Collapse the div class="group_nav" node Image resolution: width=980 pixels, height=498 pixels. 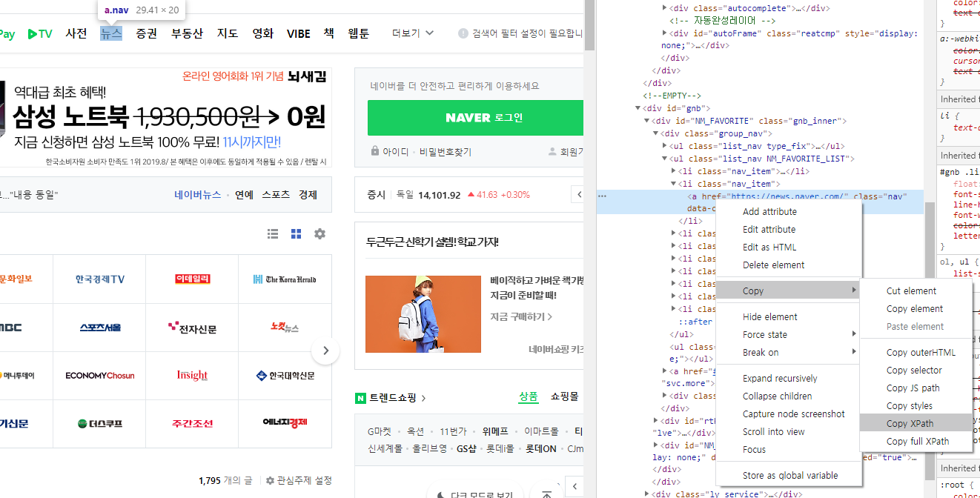click(656, 133)
